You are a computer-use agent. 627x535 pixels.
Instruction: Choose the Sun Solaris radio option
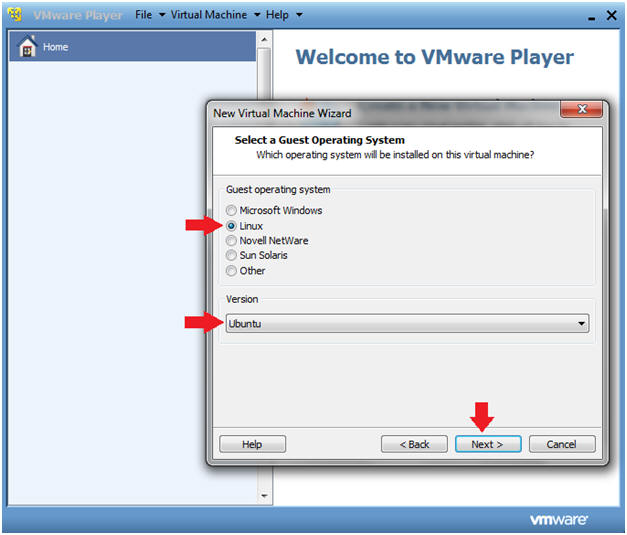pos(231,255)
